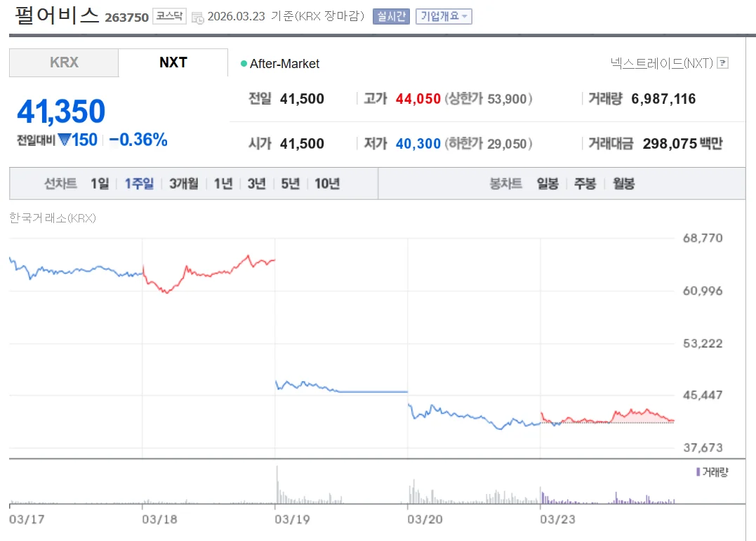Click the high price 44,050
The image size is (756, 541).
click(x=418, y=99)
